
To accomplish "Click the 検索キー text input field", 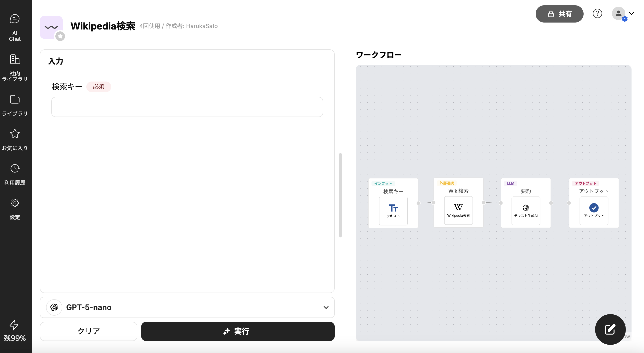I will click(187, 107).
